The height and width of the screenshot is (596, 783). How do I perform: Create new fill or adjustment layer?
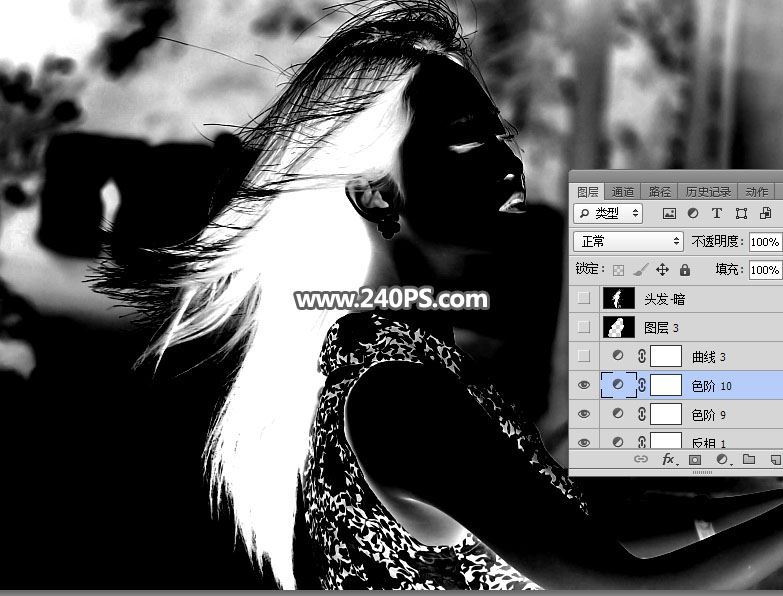722,459
